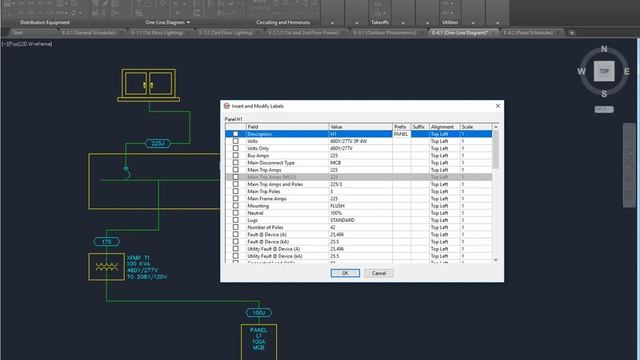
Task: Check the Fault @ Device (A) checkbox
Action: tap(236, 234)
